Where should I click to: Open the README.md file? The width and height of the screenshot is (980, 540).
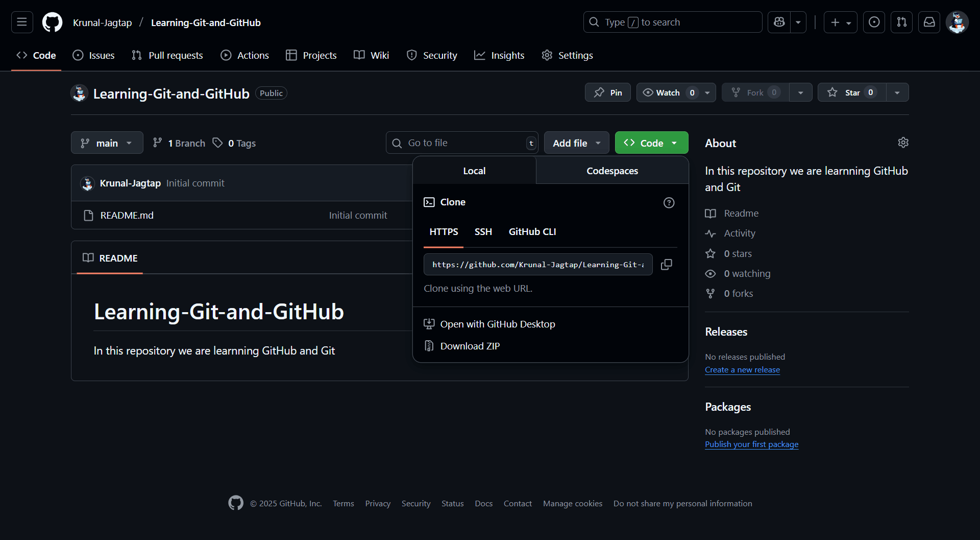pyautogui.click(x=127, y=215)
